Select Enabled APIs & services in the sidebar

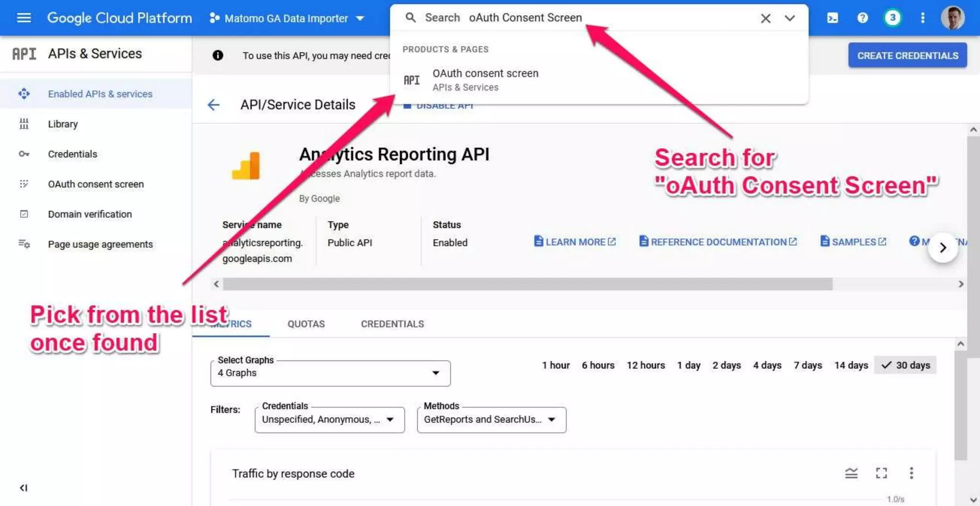[96, 94]
